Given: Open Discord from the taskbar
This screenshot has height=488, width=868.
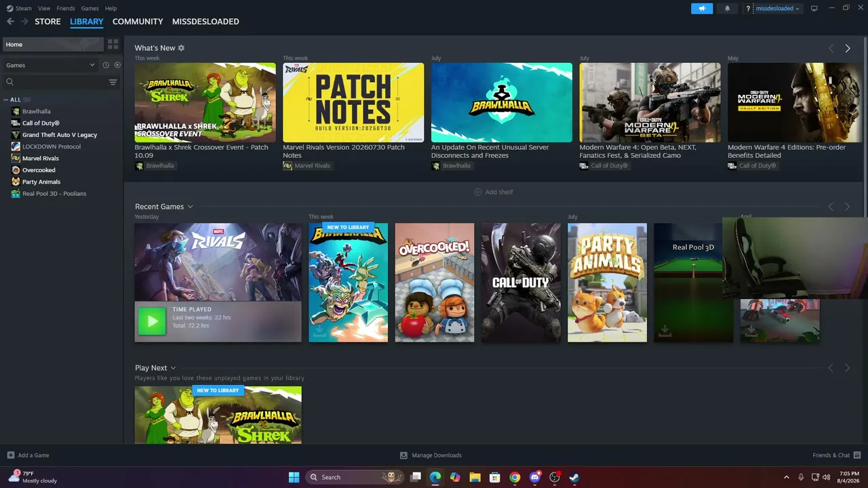Looking at the screenshot, I should pyautogui.click(x=535, y=477).
